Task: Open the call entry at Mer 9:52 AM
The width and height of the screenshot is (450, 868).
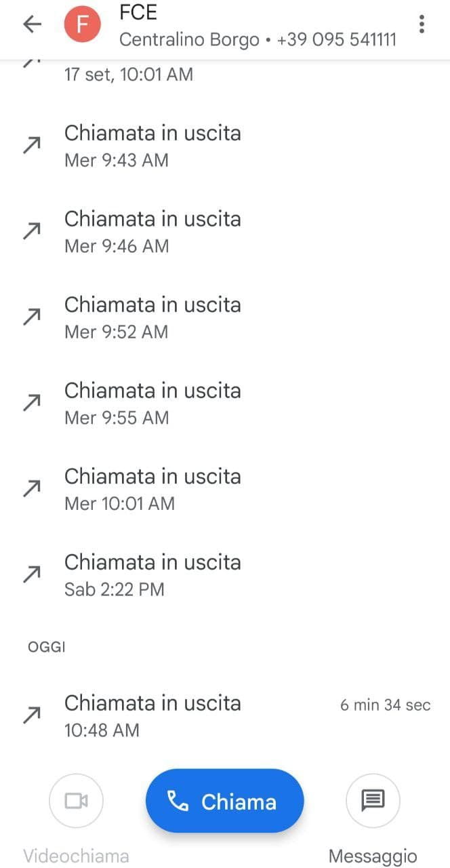Action: point(152,317)
